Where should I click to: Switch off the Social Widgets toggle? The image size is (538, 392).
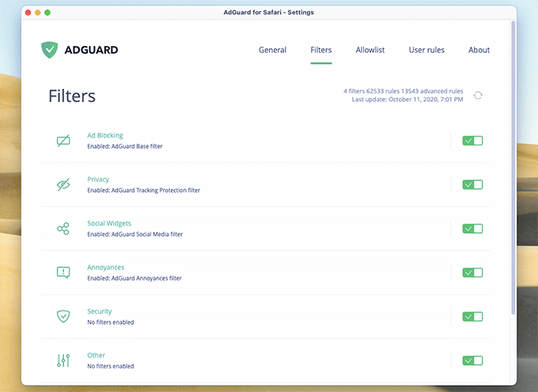point(472,228)
